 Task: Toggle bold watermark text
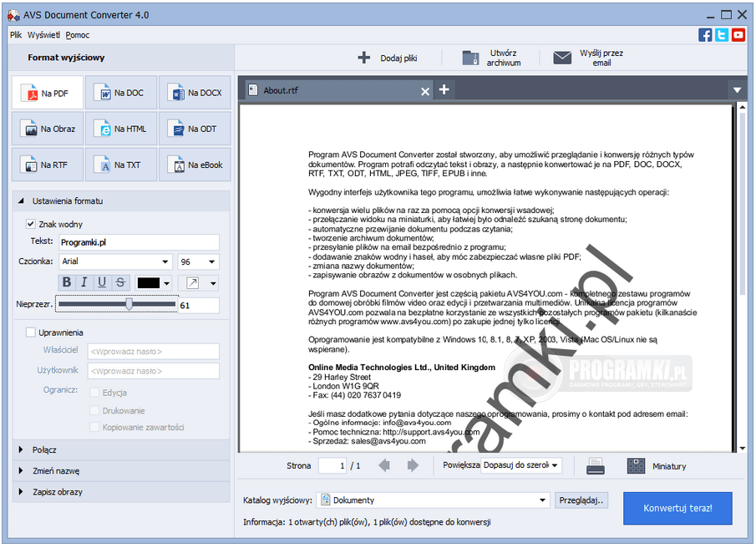[x=67, y=282]
